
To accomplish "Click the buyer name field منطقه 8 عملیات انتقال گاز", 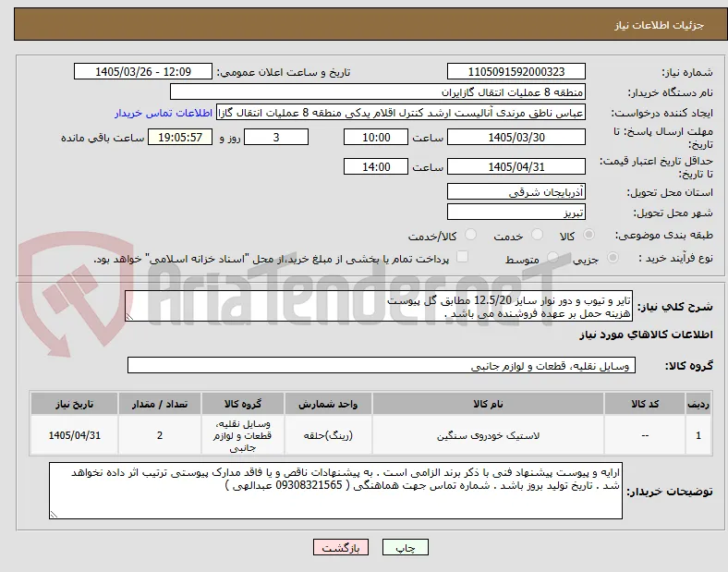I will pos(378,91).
